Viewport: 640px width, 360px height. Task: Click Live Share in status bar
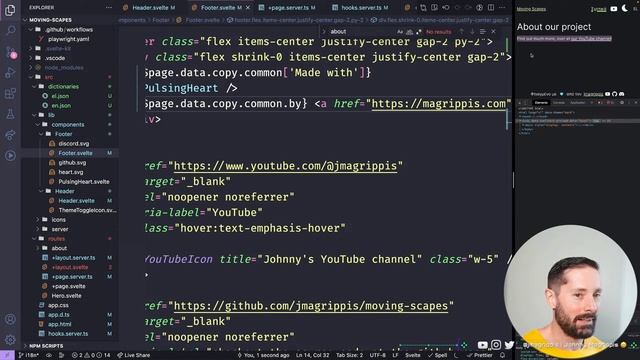point(133,356)
